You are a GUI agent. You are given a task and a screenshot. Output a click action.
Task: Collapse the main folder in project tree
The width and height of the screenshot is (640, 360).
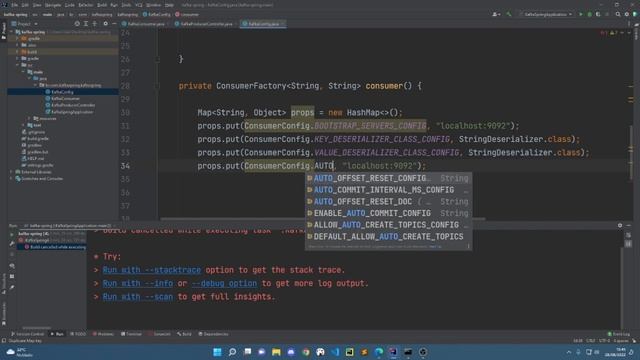[x=23, y=72]
